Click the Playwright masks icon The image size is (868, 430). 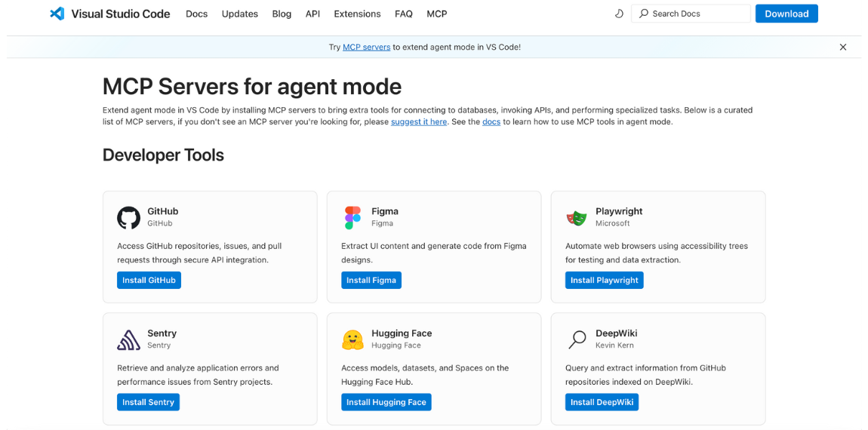(x=577, y=218)
